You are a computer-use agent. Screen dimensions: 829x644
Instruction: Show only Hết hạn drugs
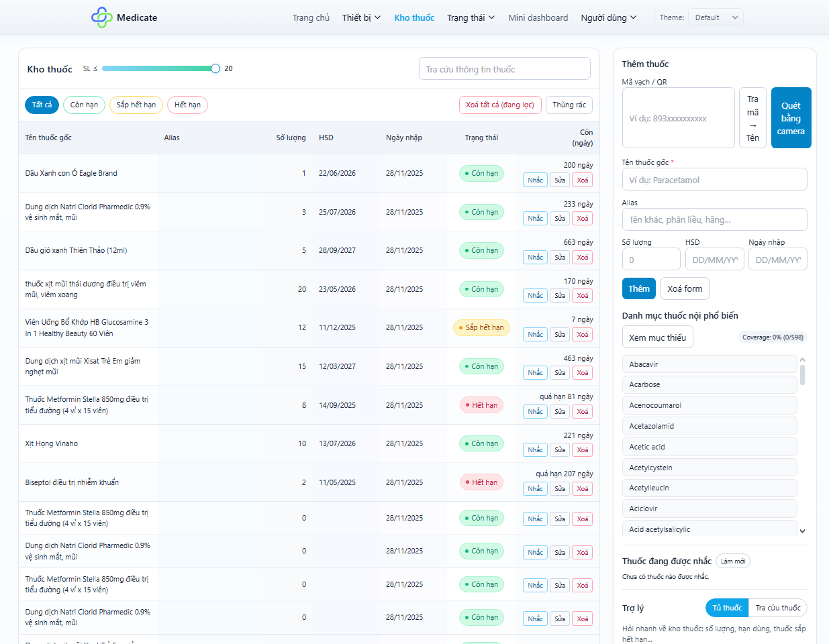pyautogui.click(x=187, y=105)
